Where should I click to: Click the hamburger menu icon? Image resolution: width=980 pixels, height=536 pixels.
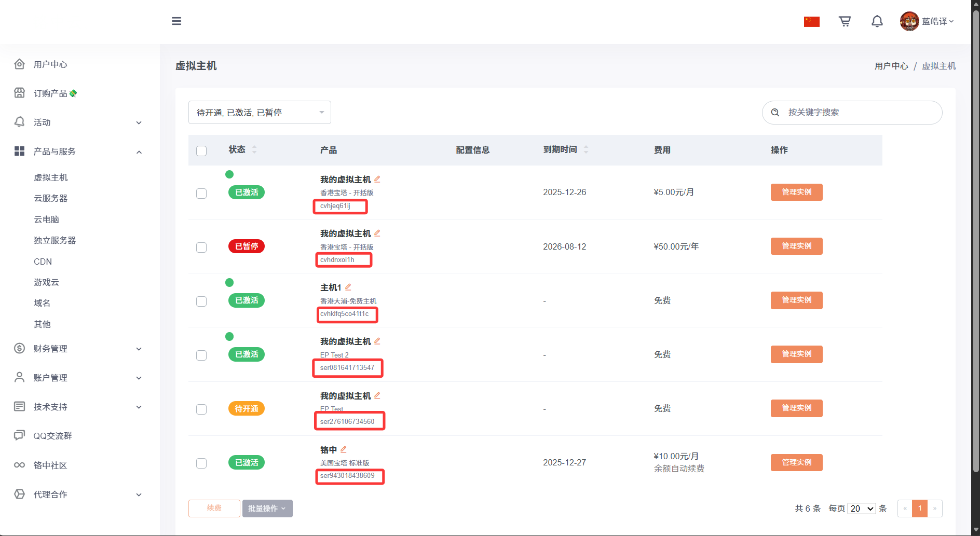176,21
